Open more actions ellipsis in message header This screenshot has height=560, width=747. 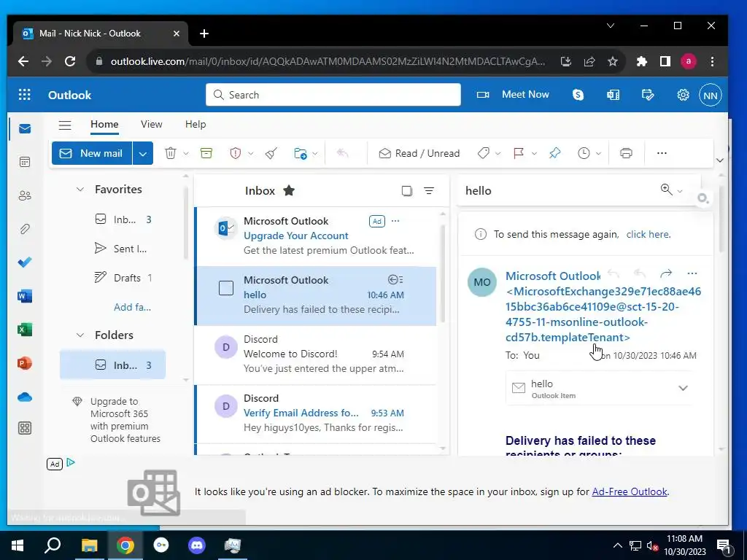pyautogui.click(x=692, y=273)
